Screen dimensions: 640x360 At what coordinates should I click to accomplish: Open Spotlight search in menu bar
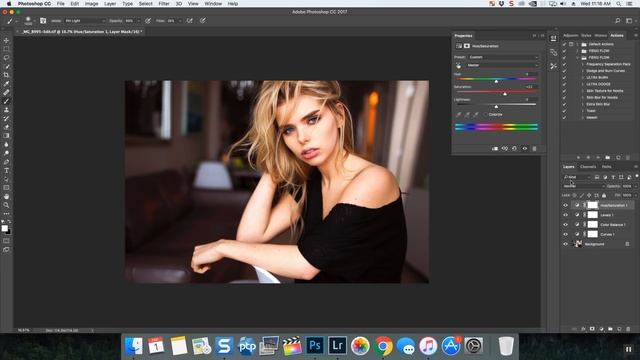click(x=619, y=4)
